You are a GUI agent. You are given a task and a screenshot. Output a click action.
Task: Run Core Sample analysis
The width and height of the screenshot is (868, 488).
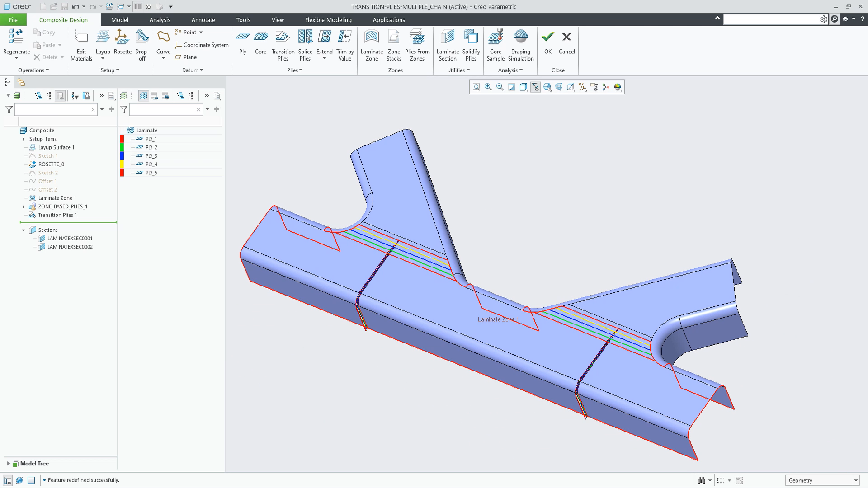pos(495,45)
